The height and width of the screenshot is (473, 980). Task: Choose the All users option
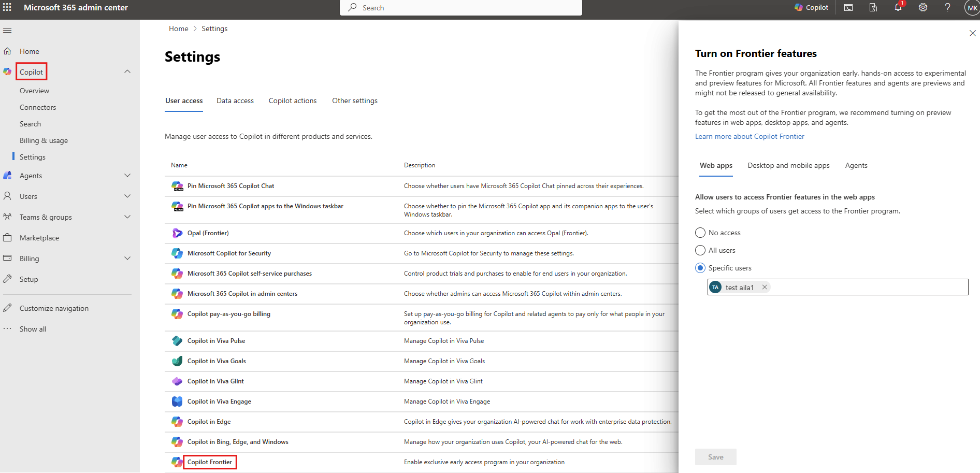point(700,250)
